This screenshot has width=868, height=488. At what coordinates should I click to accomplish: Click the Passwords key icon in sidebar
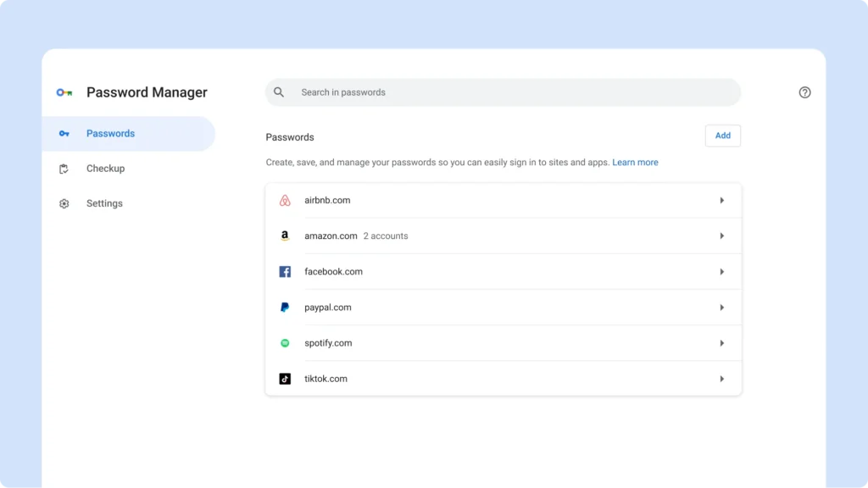[64, 133]
